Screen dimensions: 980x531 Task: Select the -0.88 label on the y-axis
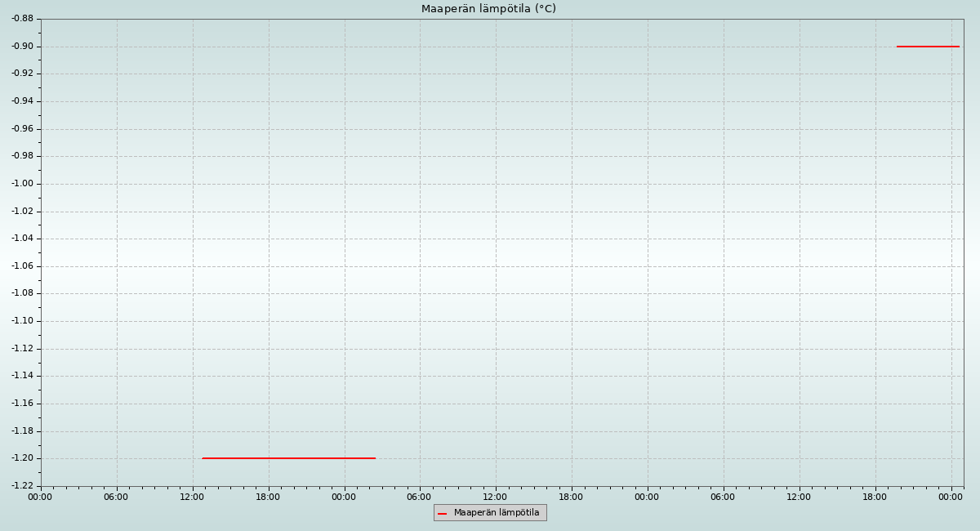tap(22, 19)
